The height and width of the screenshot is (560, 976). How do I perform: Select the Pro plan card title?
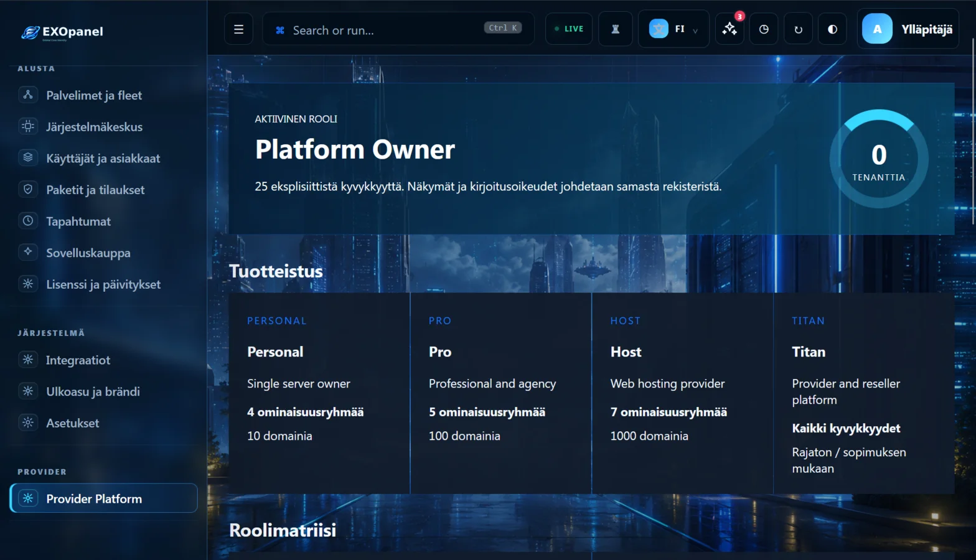[x=440, y=352]
